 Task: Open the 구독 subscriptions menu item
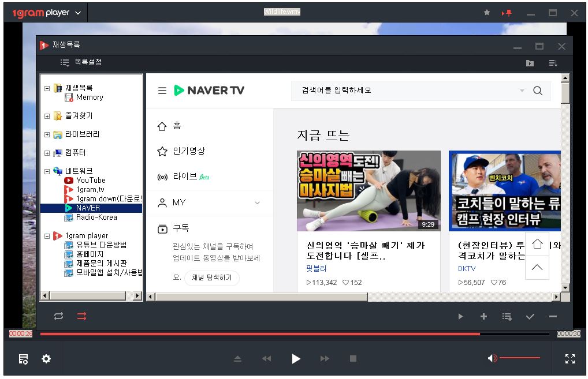pos(173,228)
